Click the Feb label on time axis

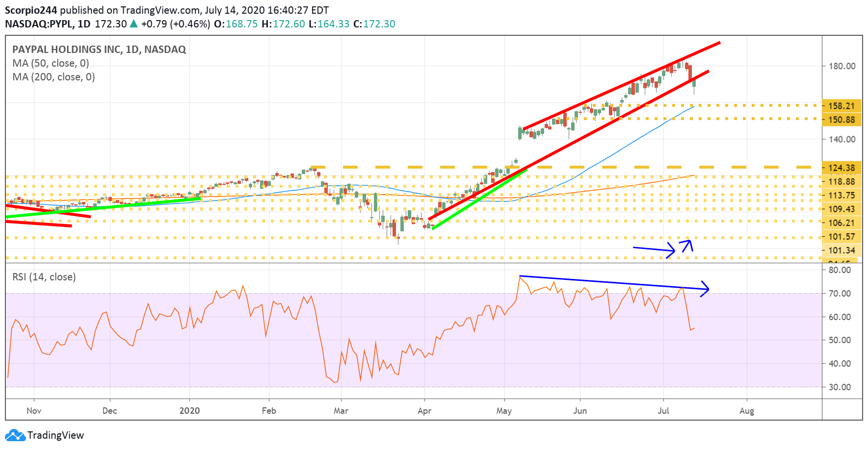pyautogui.click(x=269, y=411)
